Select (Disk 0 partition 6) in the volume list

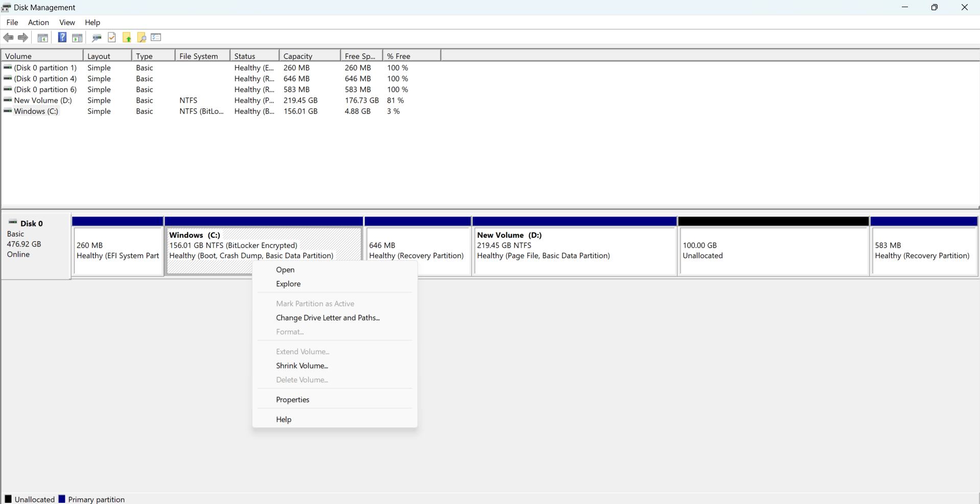point(45,89)
